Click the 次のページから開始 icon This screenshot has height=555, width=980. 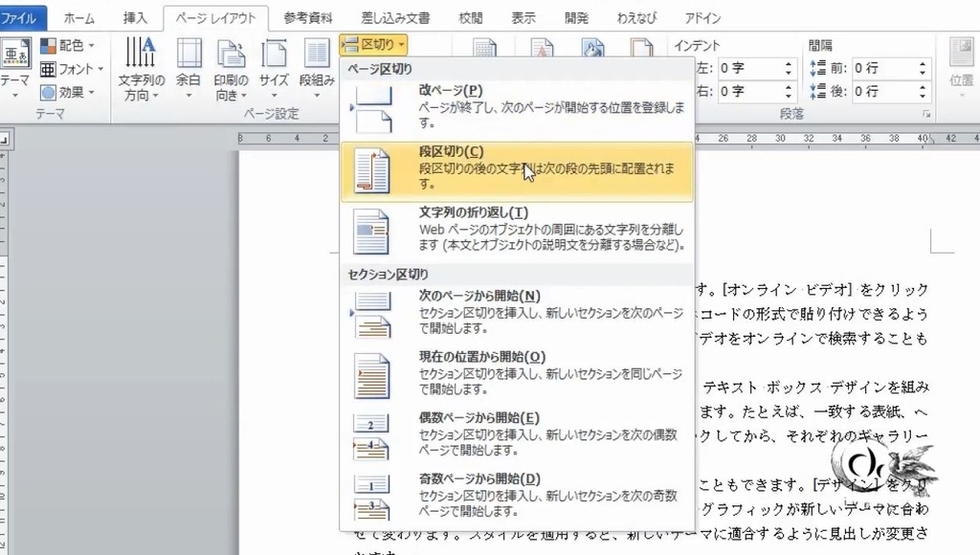click(x=372, y=315)
